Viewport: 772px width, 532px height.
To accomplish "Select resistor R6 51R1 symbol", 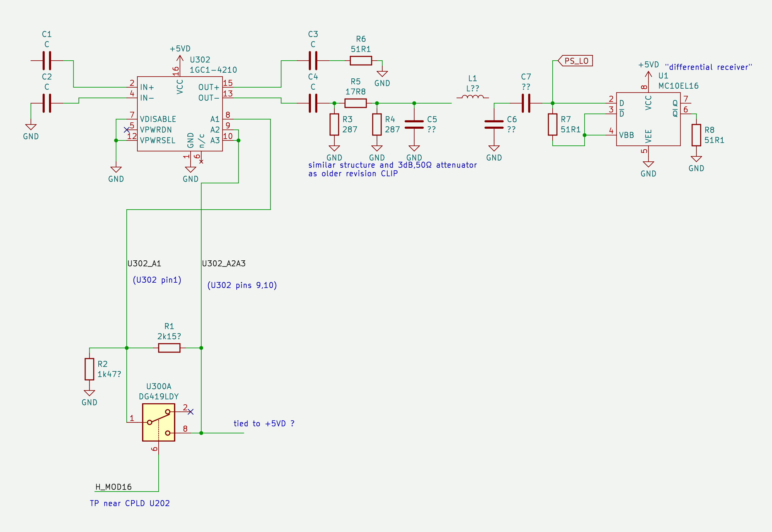I will point(361,61).
